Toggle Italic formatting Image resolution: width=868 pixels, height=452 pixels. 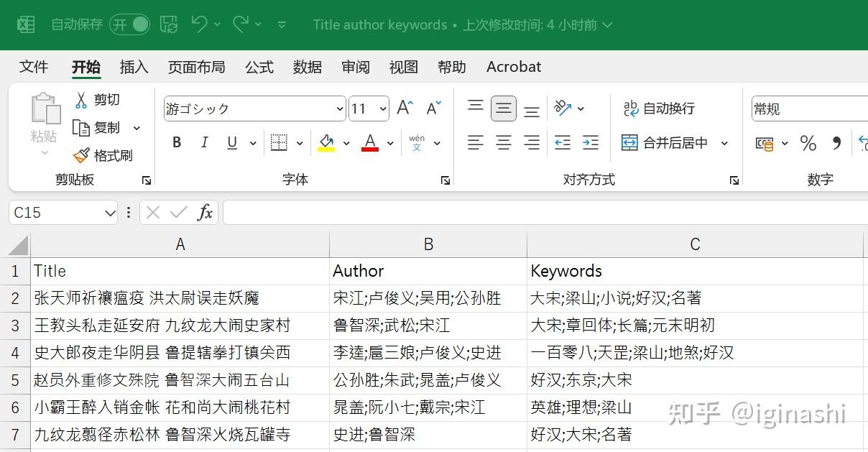(x=204, y=142)
